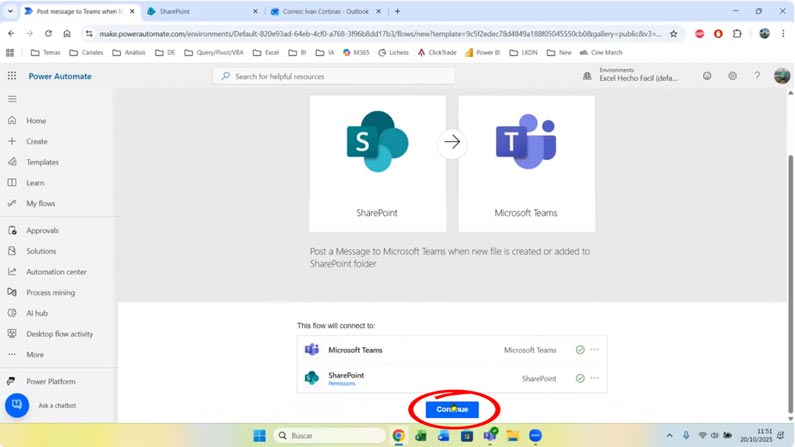The image size is (795, 447).
Task: Open Learn in the sidebar
Action: (x=35, y=183)
